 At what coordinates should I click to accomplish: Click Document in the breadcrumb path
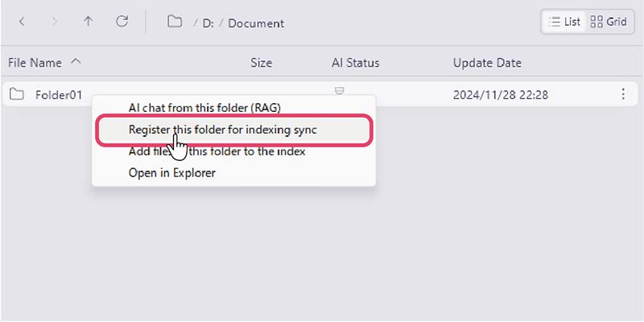(x=256, y=23)
